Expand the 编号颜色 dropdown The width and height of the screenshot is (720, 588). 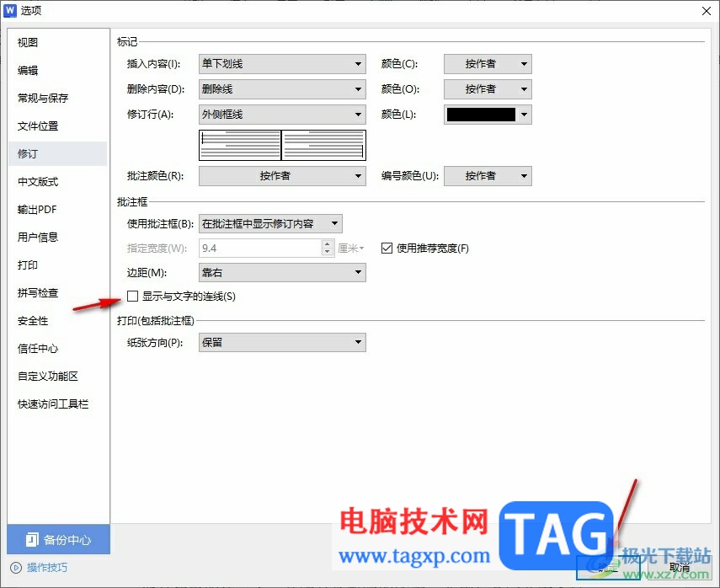(488, 176)
